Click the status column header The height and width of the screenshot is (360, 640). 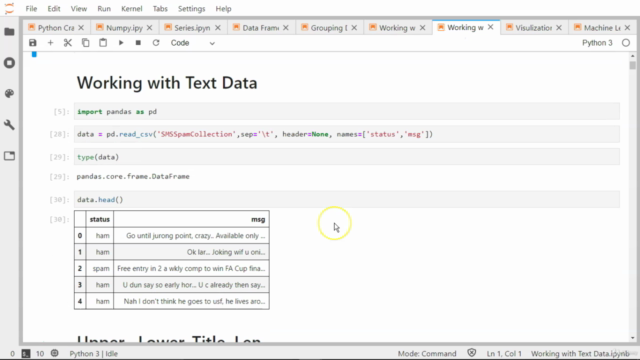coord(100,219)
